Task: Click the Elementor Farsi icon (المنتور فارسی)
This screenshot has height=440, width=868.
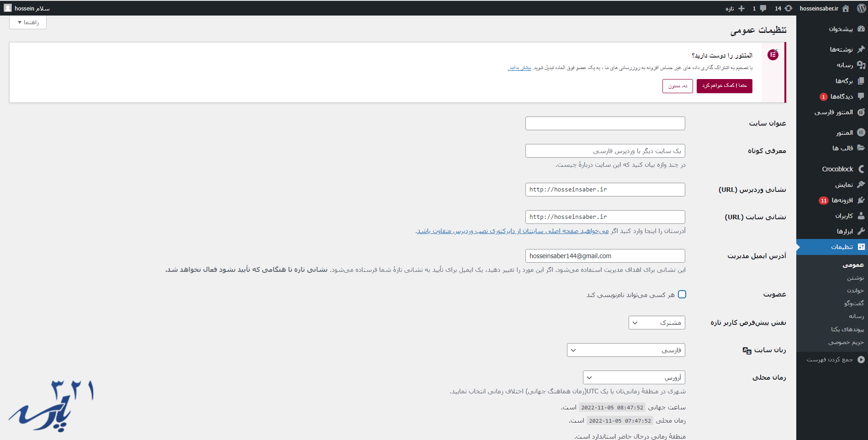Action: (861, 112)
